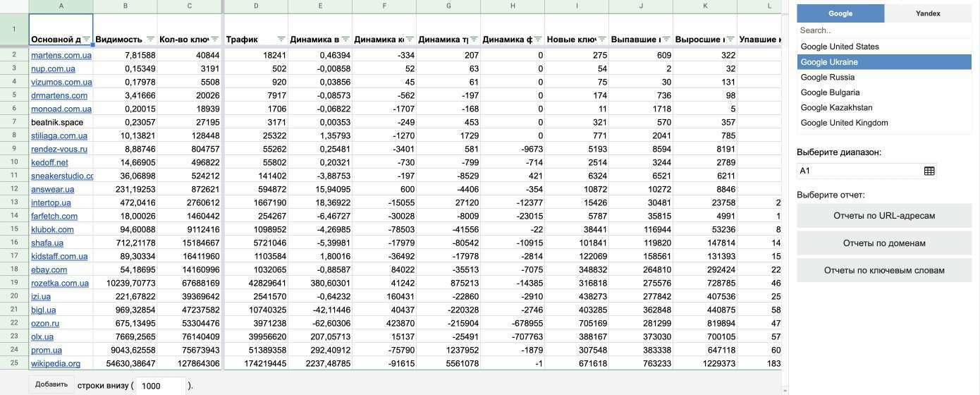Select cell with value 174219445

256,363
